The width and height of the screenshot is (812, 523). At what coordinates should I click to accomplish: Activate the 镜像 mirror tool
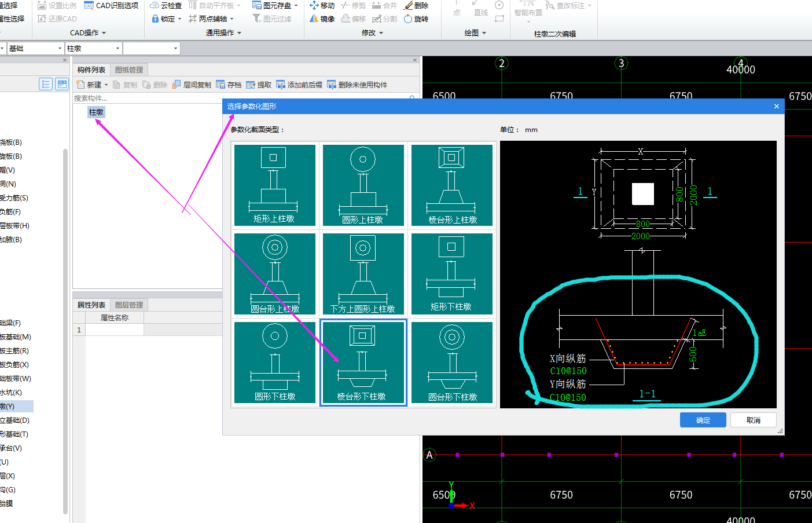point(322,19)
